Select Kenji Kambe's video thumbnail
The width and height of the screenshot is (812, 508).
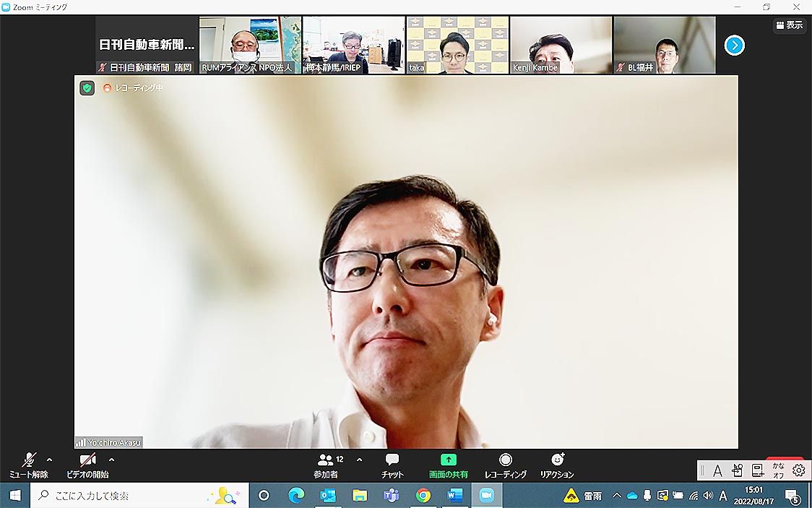coord(561,45)
